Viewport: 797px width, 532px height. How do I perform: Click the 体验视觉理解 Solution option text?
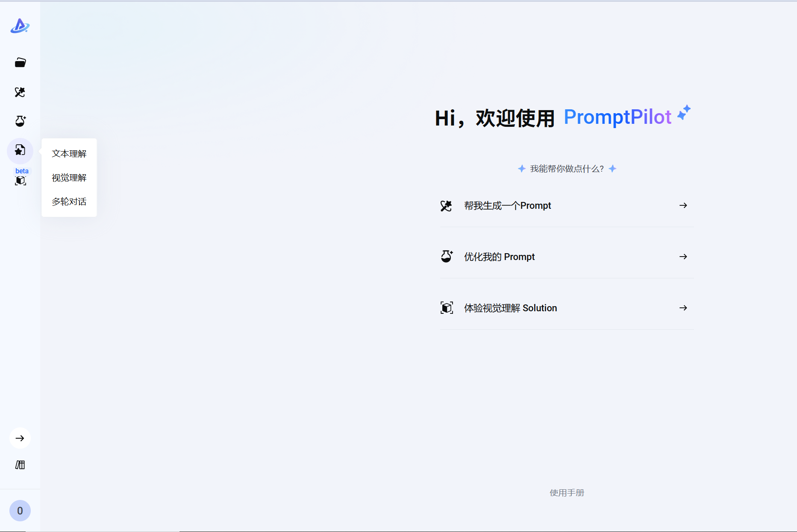pyautogui.click(x=510, y=308)
